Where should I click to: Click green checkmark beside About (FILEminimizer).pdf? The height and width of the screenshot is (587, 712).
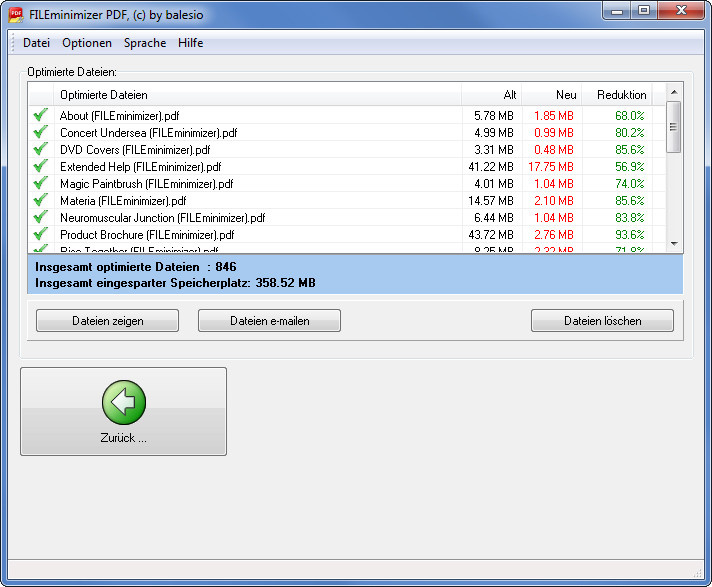(41, 115)
